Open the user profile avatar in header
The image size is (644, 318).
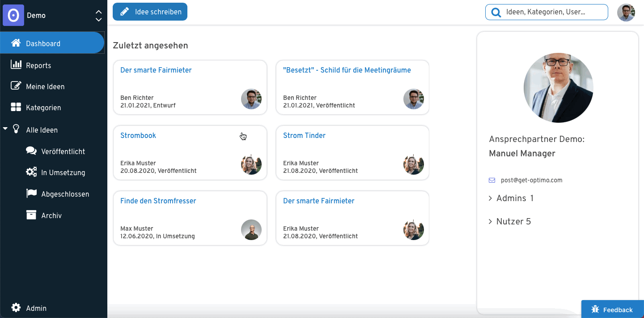coord(626,13)
